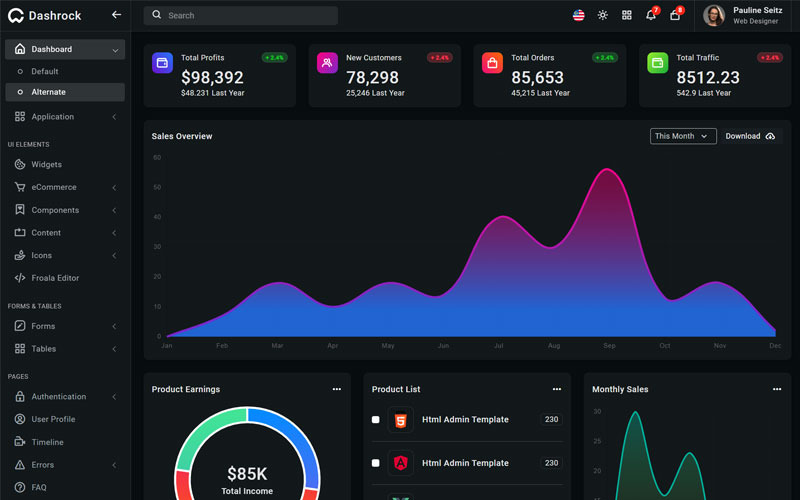
Task: Click the User Profile menu label
Action: (x=53, y=419)
